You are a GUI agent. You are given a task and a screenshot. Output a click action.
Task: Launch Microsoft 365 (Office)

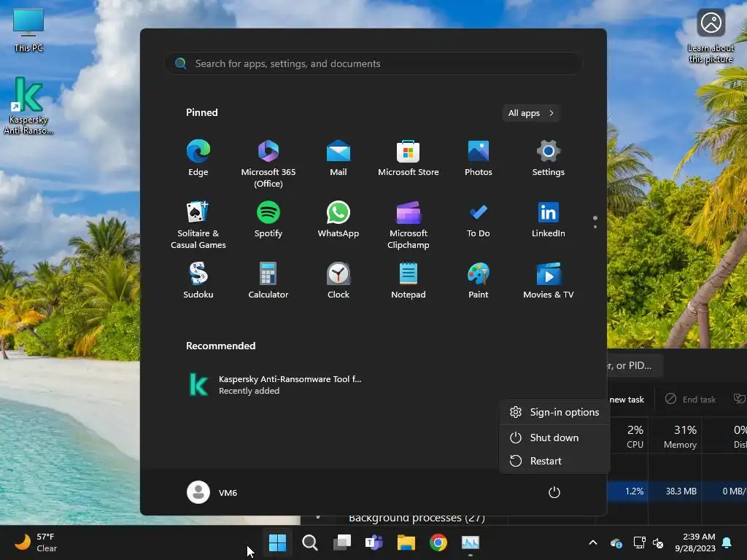pyautogui.click(x=268, y=164)
